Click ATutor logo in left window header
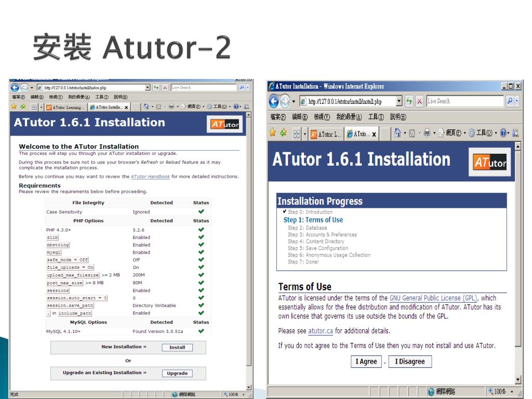Image resolution: width=532 pixels, height=399 pixels. point(225,124)
